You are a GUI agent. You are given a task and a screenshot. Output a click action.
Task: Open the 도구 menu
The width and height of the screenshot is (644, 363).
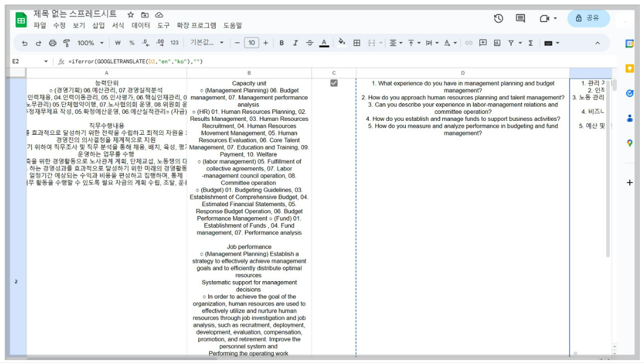[163, 26]
